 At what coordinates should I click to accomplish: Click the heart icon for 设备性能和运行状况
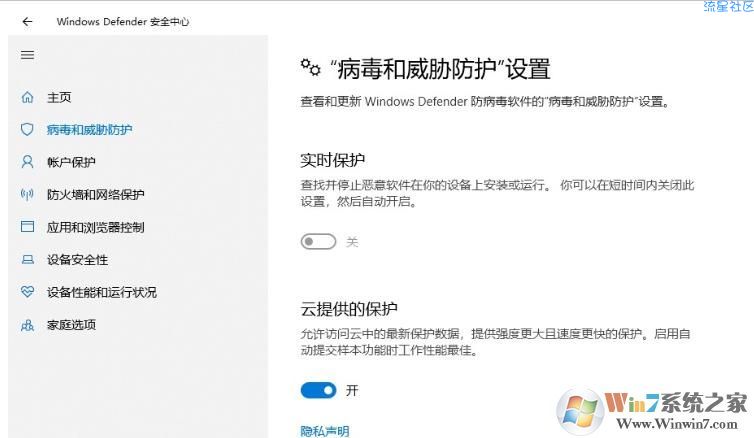[x=27, y=291]
